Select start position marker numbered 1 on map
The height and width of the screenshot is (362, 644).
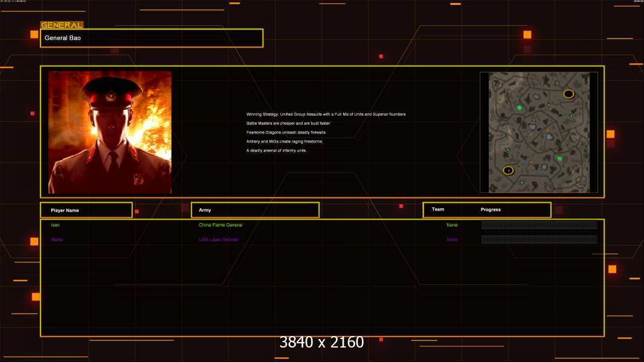(509, 170)
